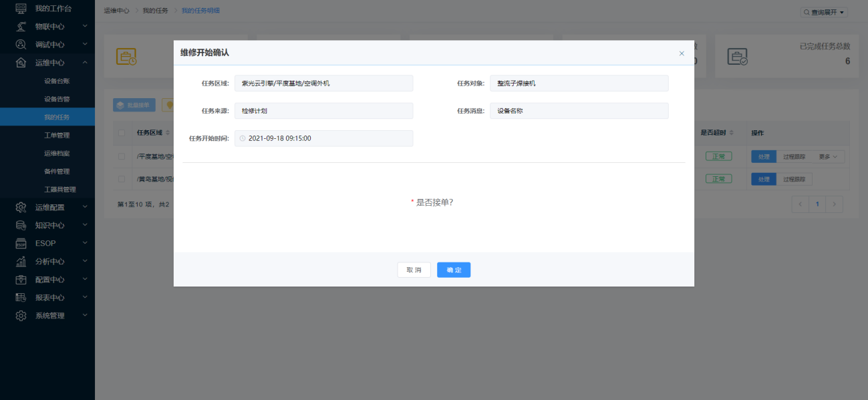
Task: Select 设备台账 in the sidebar menu
Action: pyautogui.click(x=57, y=81)
